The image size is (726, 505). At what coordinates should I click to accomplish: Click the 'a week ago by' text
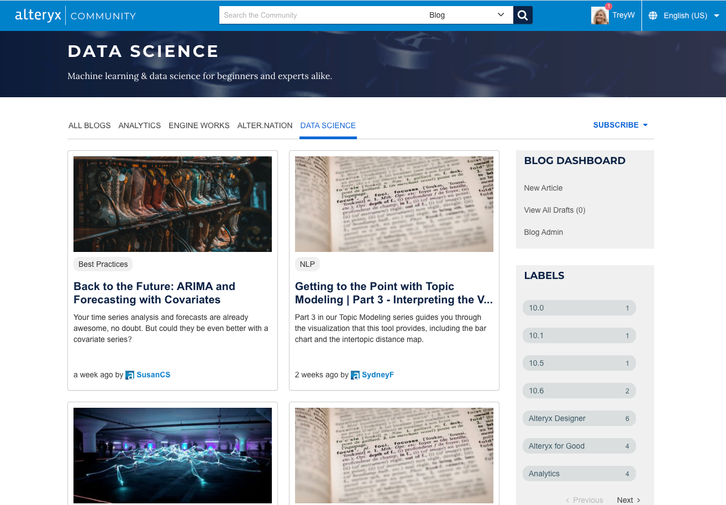click(x=98, y=375)
